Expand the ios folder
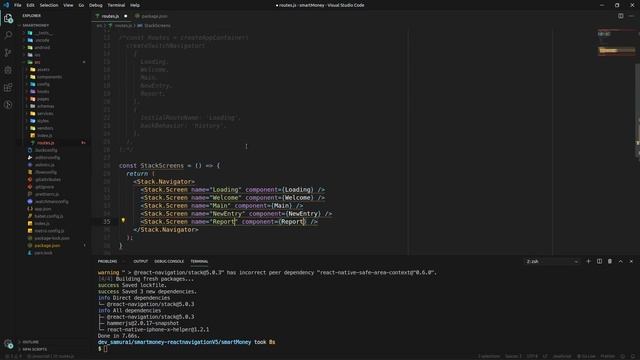Screen dimensions: 640x360 click(x=37, y=55)
